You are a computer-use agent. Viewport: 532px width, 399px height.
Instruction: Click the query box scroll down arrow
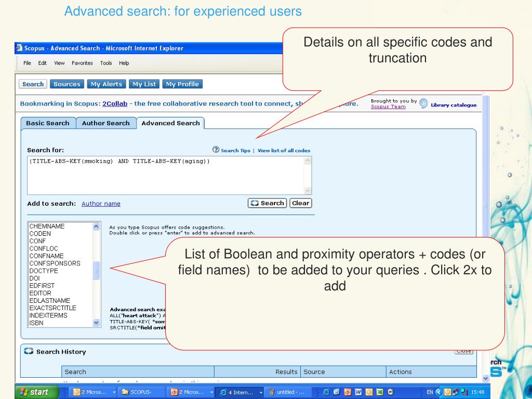(308, 190)
